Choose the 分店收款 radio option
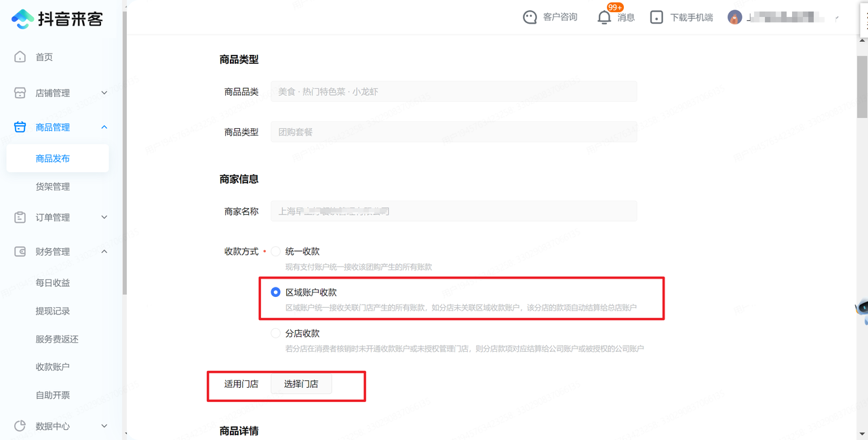 coord(275,334)
